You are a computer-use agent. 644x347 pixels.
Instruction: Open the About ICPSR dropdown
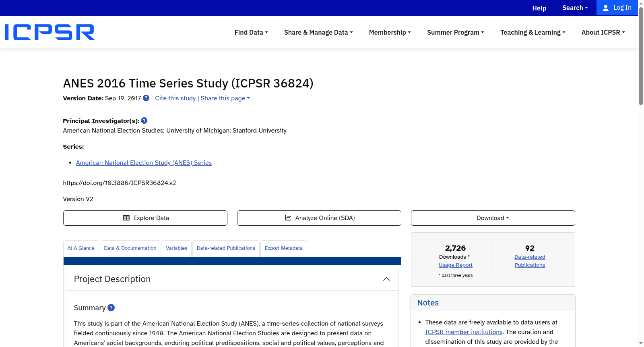(603, 32)
